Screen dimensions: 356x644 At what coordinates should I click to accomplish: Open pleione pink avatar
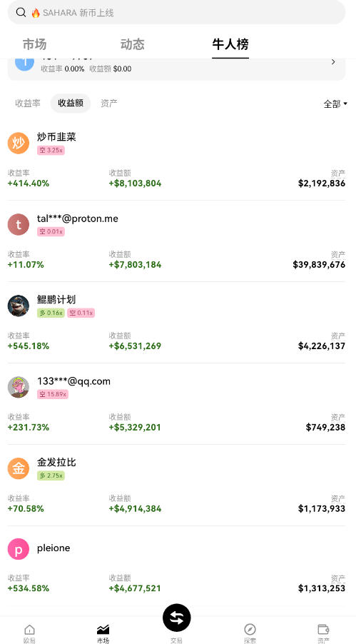tap(19, 549)
